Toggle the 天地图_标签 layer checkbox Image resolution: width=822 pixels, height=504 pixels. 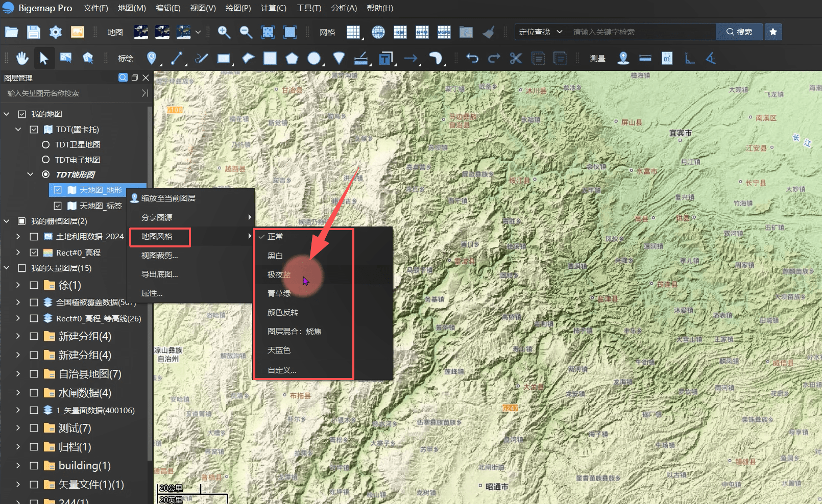click(58, 206)
